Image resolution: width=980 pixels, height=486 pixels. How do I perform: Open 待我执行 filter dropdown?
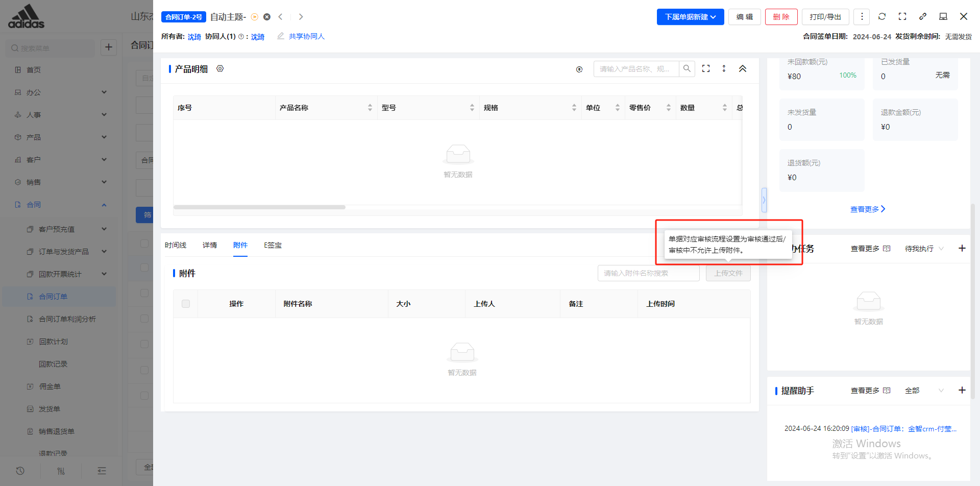click(x=924, y=249)
